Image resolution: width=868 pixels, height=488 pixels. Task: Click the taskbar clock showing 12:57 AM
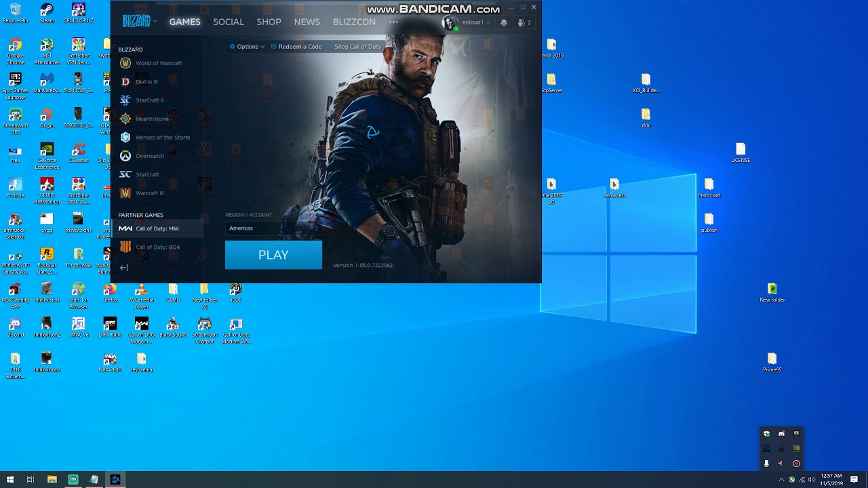(x=831, y=480)
